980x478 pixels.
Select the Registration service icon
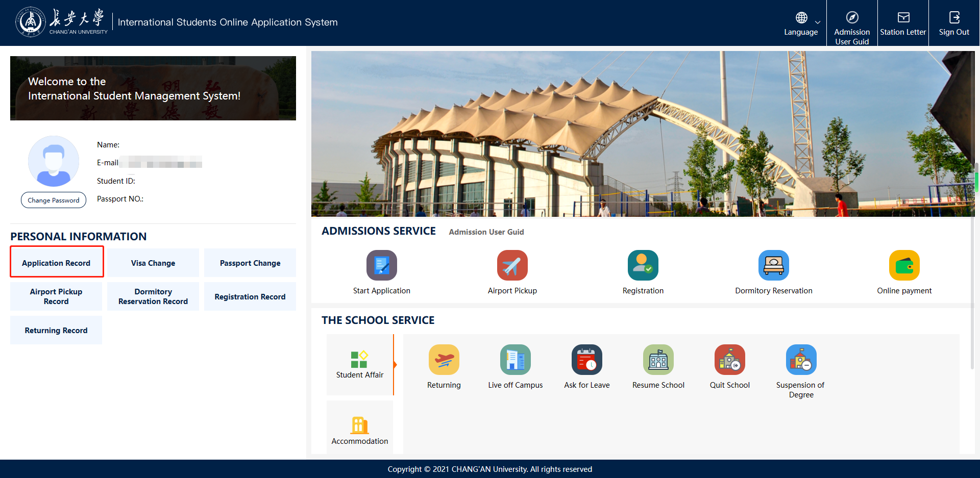tap(643, 265)
